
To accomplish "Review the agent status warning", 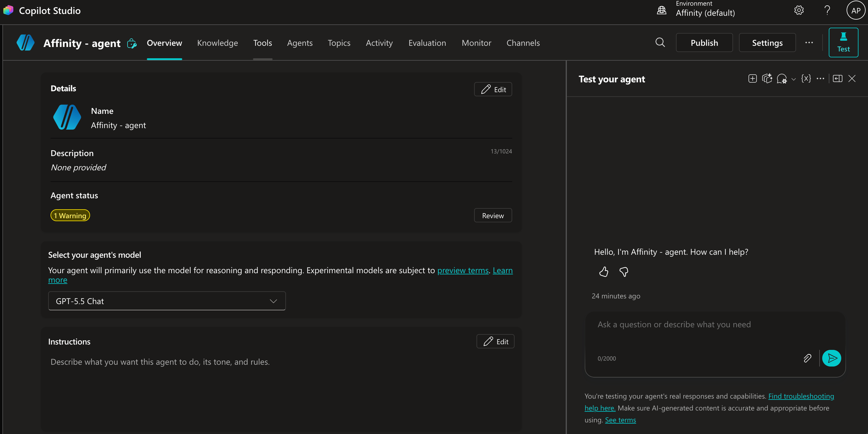I will click(493, 215).
